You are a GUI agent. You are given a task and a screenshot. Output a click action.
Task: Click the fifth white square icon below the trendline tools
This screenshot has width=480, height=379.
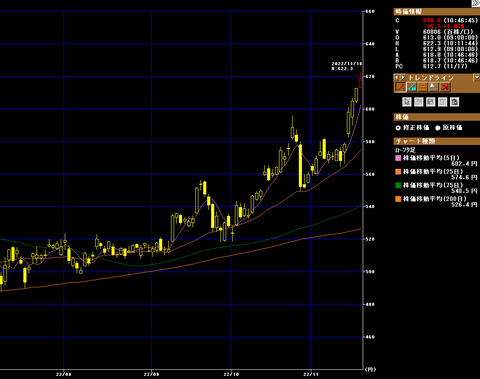pyautogui.click(x=455, y=102)
